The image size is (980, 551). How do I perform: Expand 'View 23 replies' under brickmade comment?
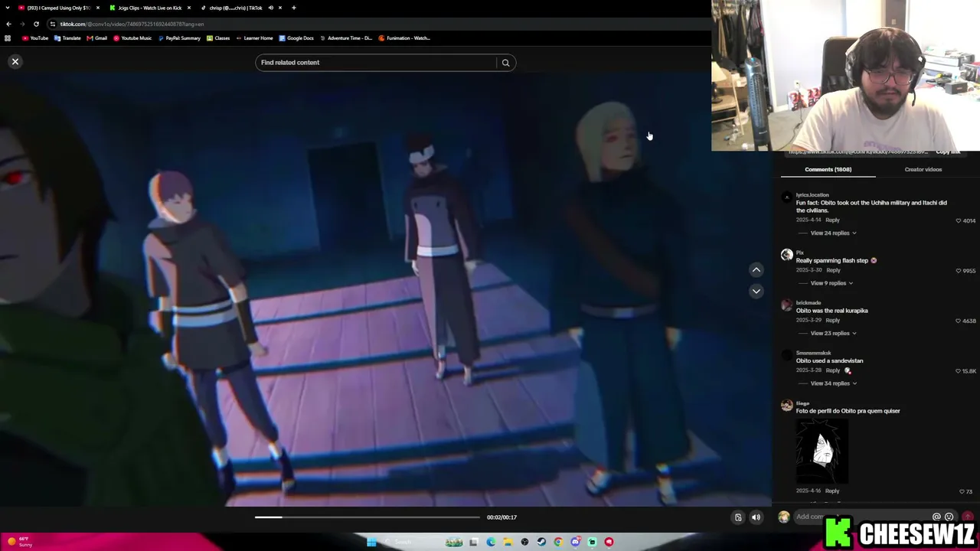click(x=833, y=333)
